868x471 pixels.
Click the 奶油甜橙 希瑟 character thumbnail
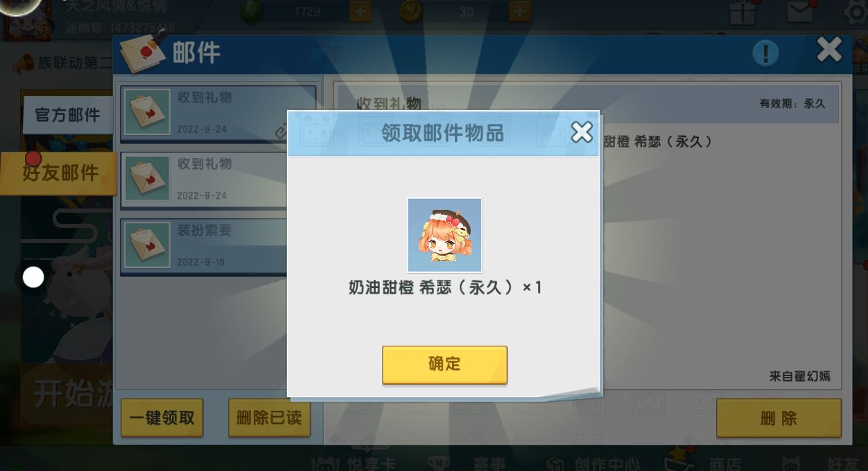click(444, 235)
